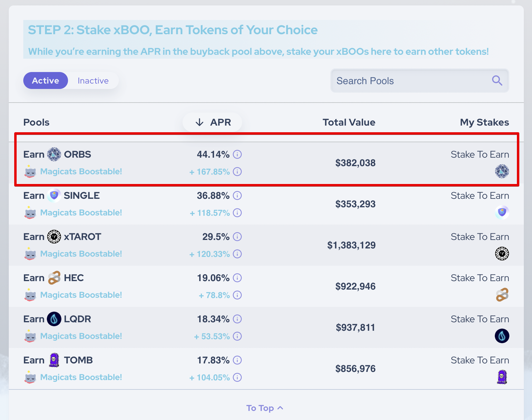Viewport: 532px width, 420px height.
Task: Click the info icon next to 44.14% APR
Action: point(237,154)
